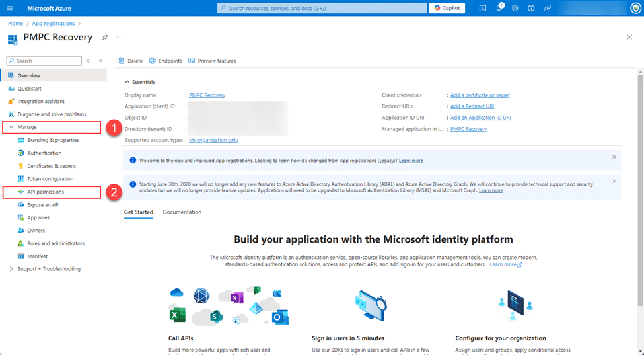Click the Help question mark icon

coord(531,8)
